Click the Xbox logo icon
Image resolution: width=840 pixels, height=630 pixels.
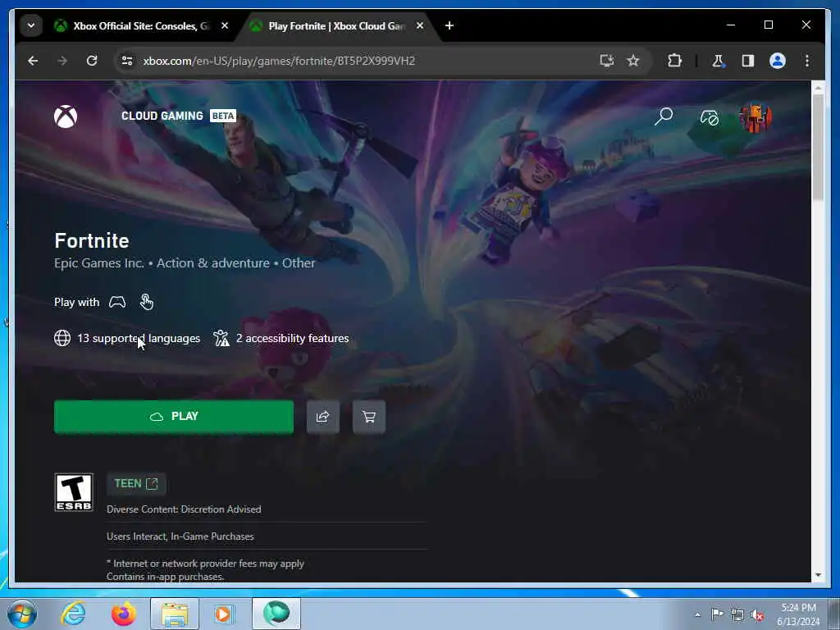point(66,116)
